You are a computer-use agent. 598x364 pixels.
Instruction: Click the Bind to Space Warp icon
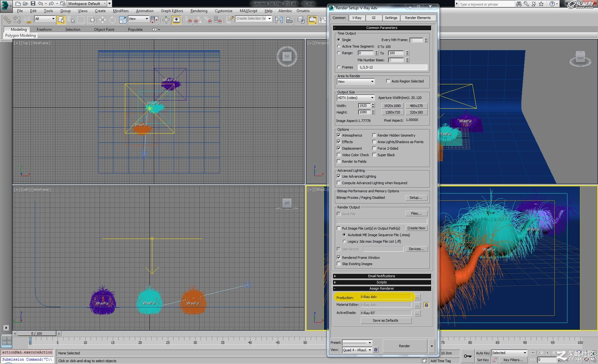click(28, 20)
